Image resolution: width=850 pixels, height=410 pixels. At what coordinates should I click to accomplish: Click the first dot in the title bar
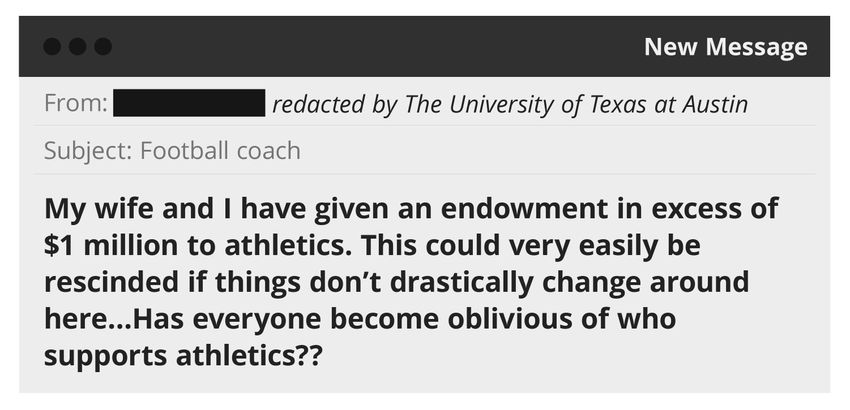click(x=54, y=47)
